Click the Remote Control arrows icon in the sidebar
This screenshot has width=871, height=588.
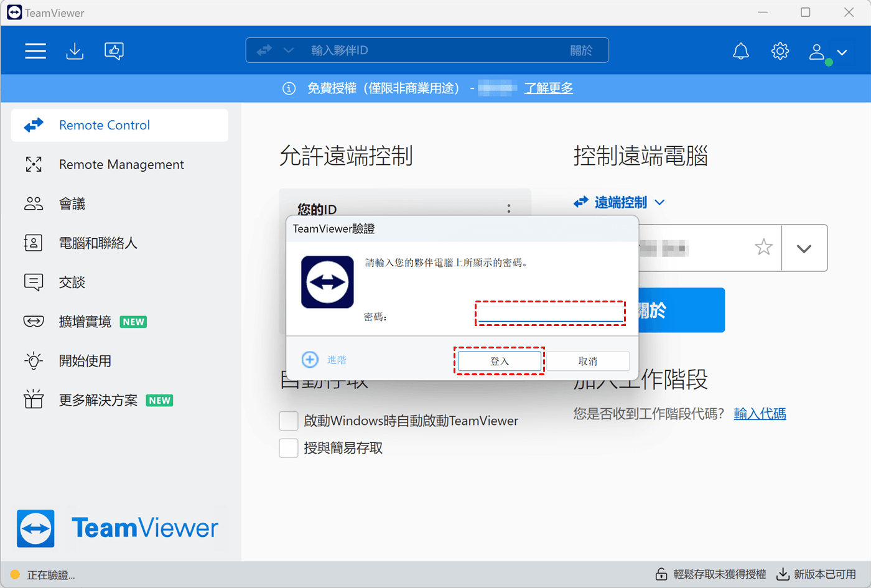[x=34, y=125]
